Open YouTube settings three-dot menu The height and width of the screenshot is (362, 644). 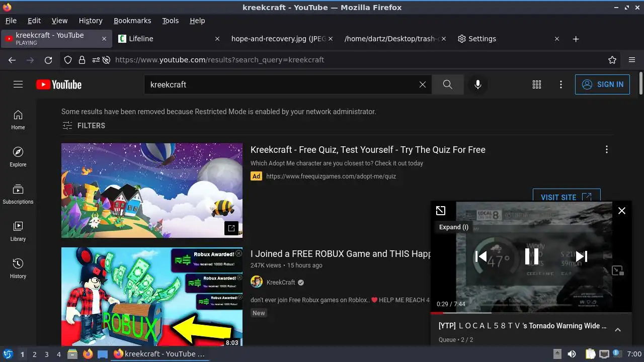point(561,84)
